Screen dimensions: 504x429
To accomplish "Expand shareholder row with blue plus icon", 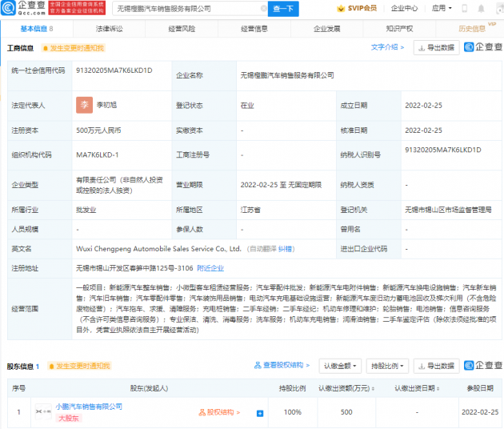I will (260, 413).
